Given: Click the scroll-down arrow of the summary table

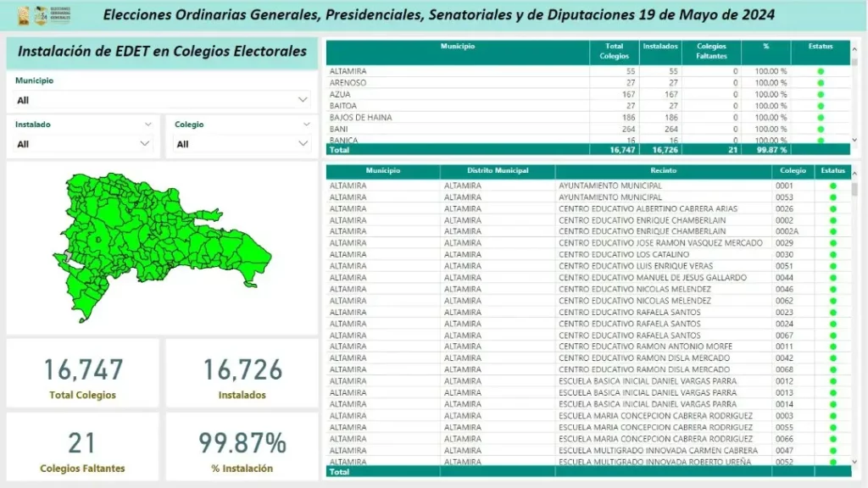Looking at the screenshot, I should [854, 140].
